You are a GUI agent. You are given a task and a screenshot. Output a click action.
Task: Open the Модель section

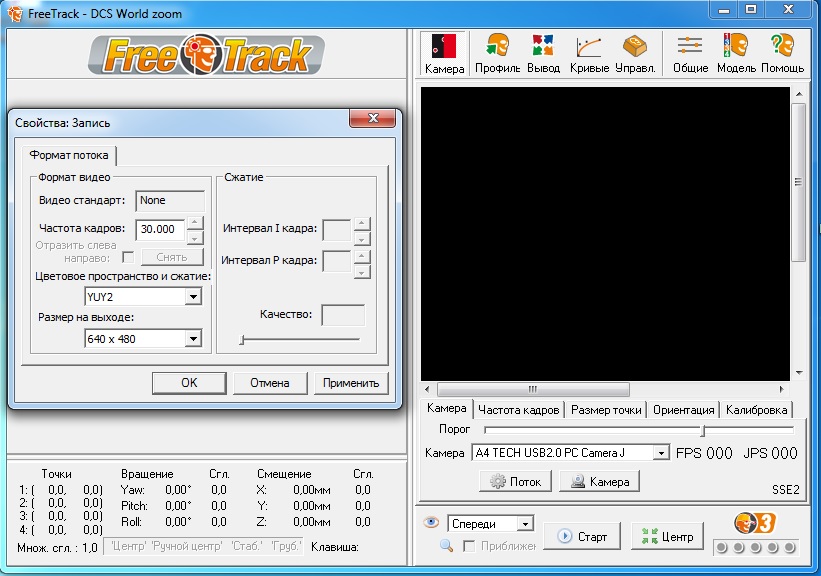[736, 53]
